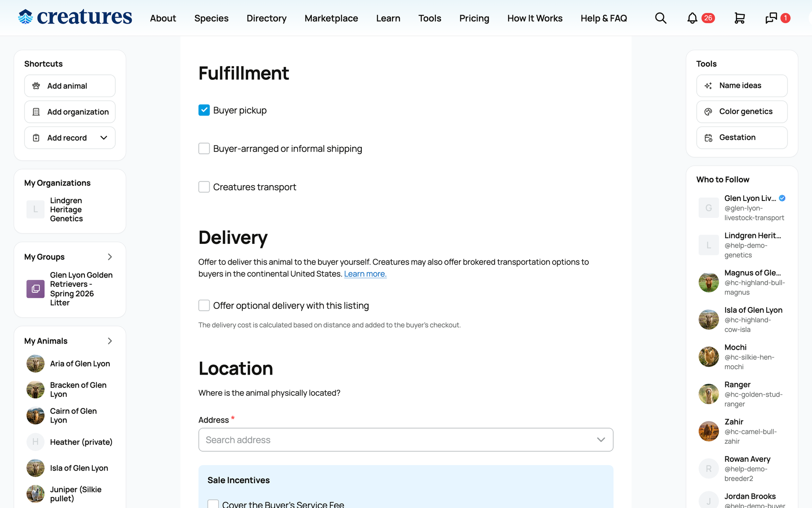Click the Rowan Avery R avatar
This screenshot has height=508, width=812.
[x=709, y=469]
